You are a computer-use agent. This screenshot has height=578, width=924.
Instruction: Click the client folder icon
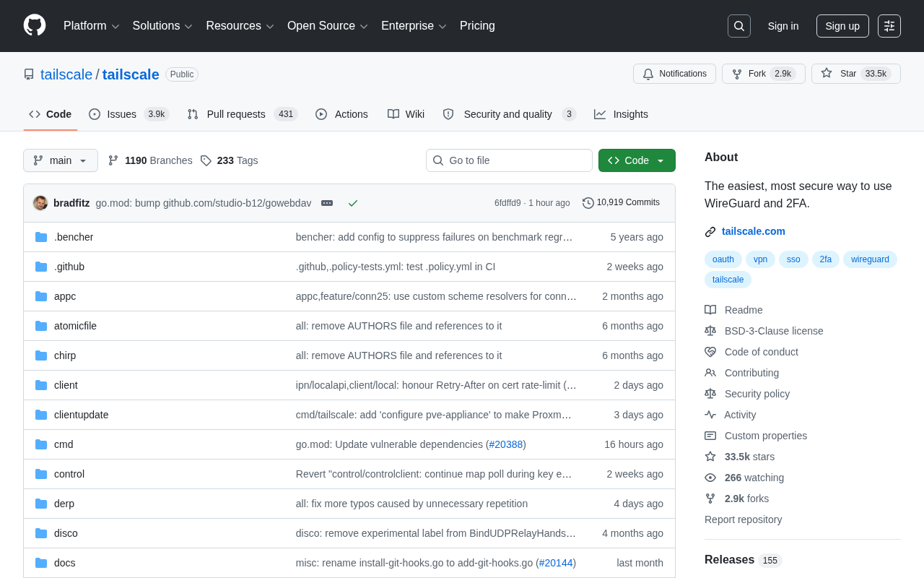tap(41, 385)
